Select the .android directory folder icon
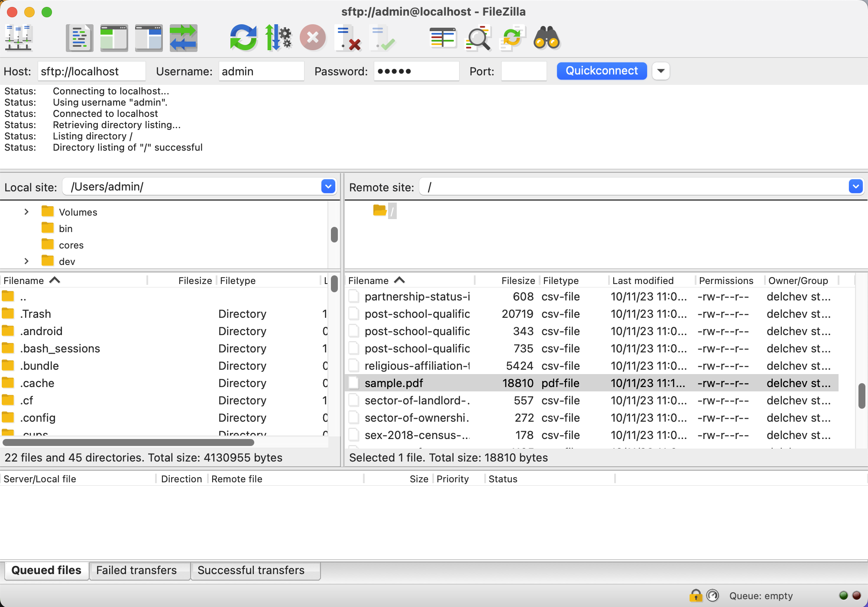The width and height of the screenshot is (868, 607). click(x=8, y=331)
